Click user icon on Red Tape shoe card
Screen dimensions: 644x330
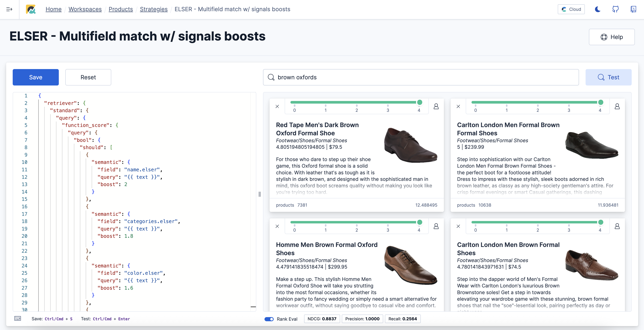[x=436, y=107]
